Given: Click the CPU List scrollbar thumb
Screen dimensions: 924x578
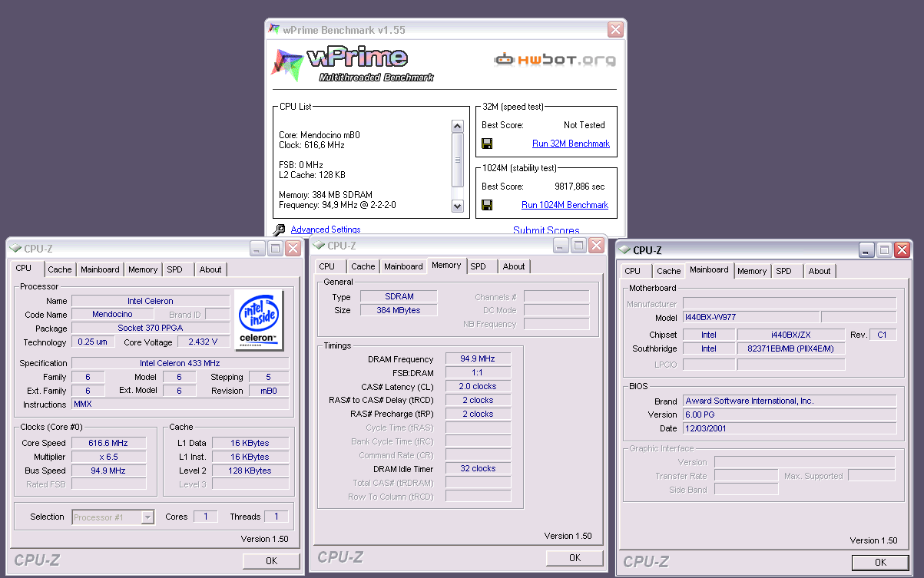Looking at the screenshot, I should point(458,160).
